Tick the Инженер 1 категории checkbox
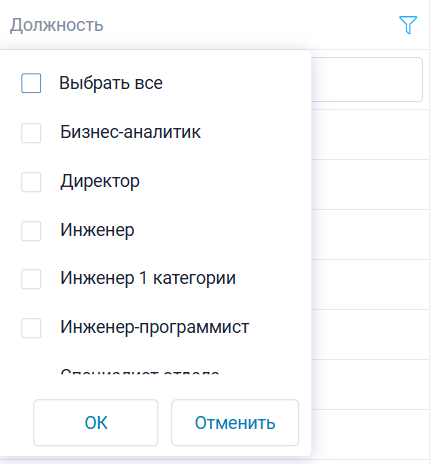This screenshot has width=430, height=464. click(31, 279)
